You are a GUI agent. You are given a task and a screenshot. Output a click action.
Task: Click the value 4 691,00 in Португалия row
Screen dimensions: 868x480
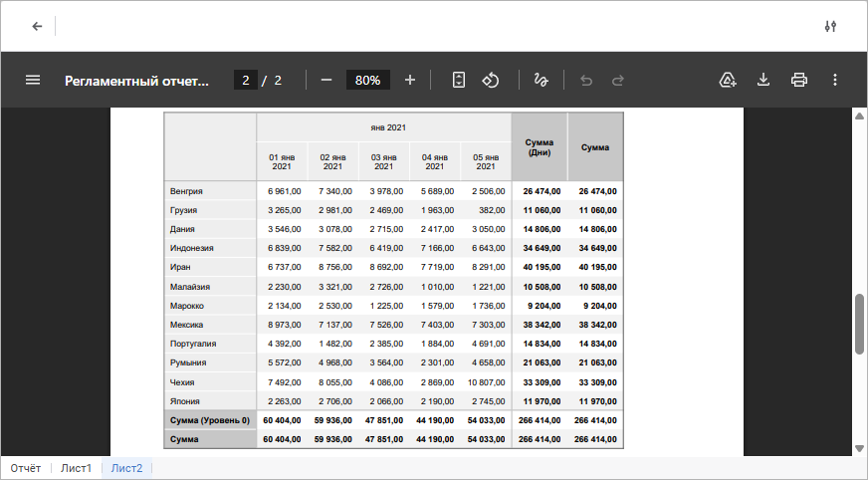pos(488,344)
